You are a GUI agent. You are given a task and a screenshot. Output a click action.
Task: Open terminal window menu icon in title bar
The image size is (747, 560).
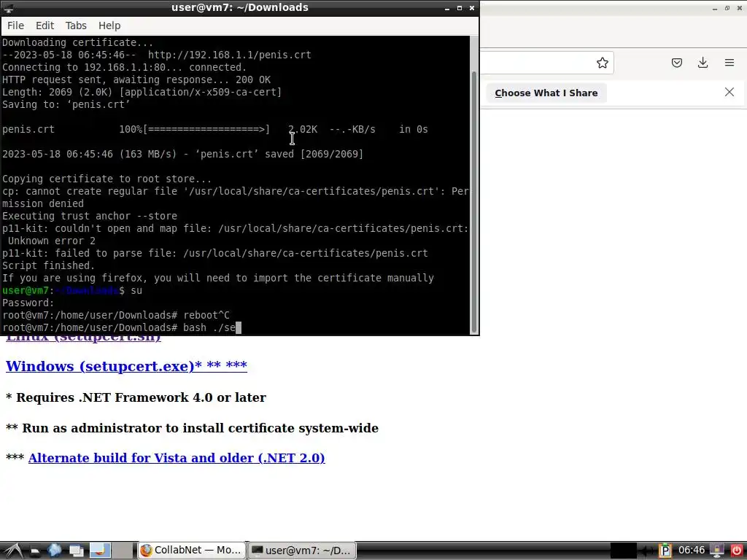click(8, 7)
